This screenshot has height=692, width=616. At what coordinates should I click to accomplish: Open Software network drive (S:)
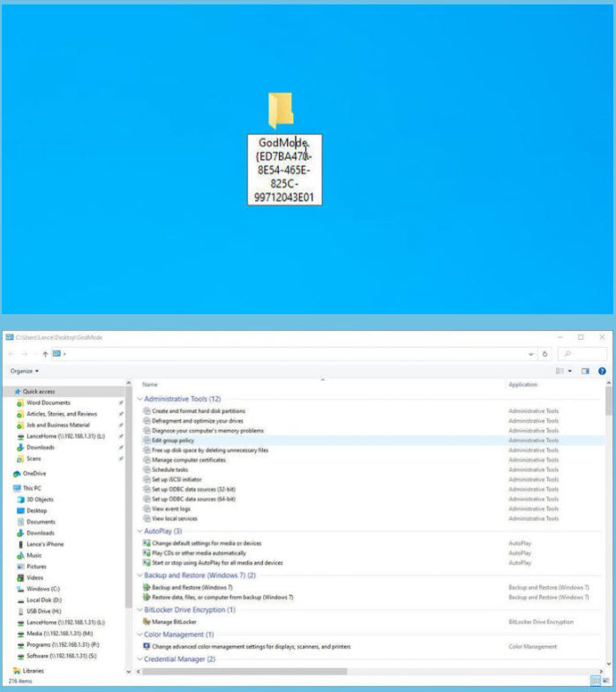62,656
